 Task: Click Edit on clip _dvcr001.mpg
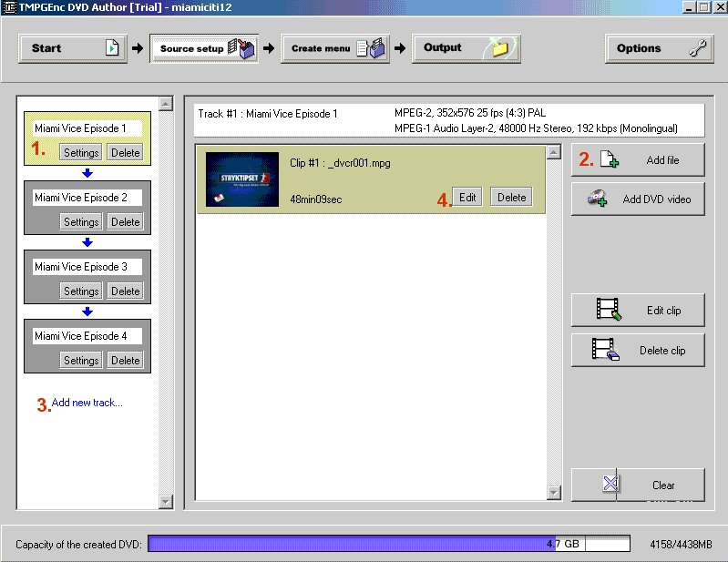[467, 198]
